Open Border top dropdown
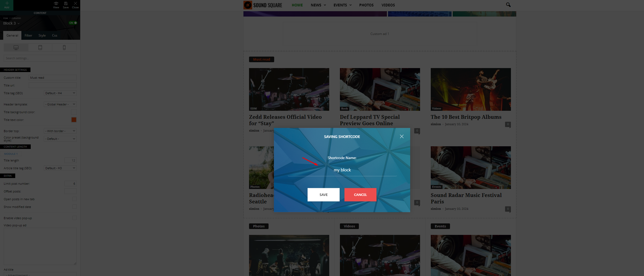This screenshot has height=276, width=644. pyautogui.click(x=60, y=131)
